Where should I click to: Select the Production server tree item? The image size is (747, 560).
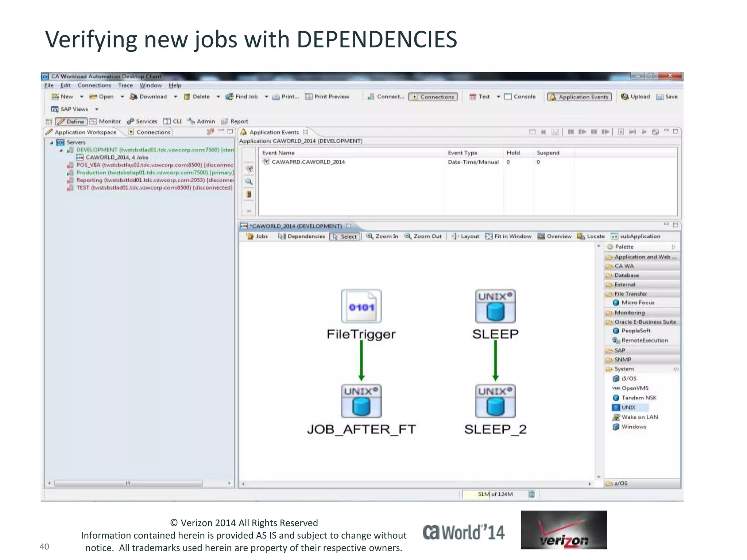(150, 173)
